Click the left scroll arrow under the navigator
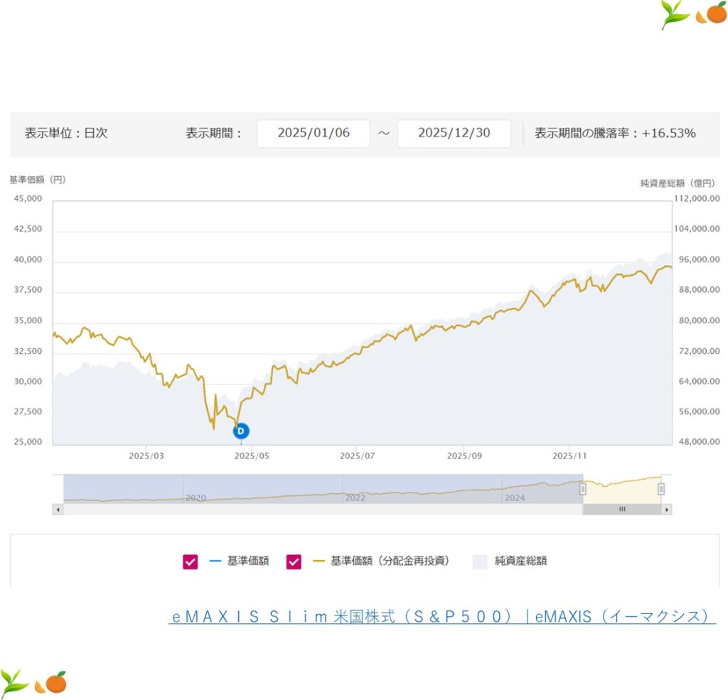728x700 pixels. coord(58,510)
